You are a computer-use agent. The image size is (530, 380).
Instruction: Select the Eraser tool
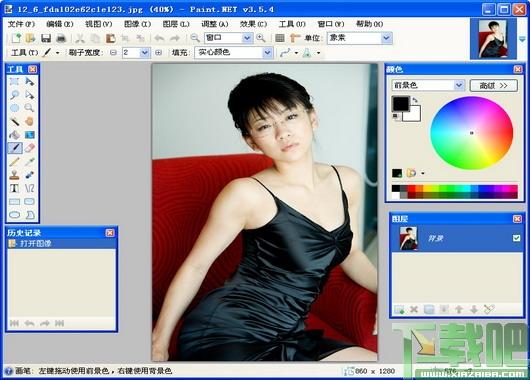point(30,148)
